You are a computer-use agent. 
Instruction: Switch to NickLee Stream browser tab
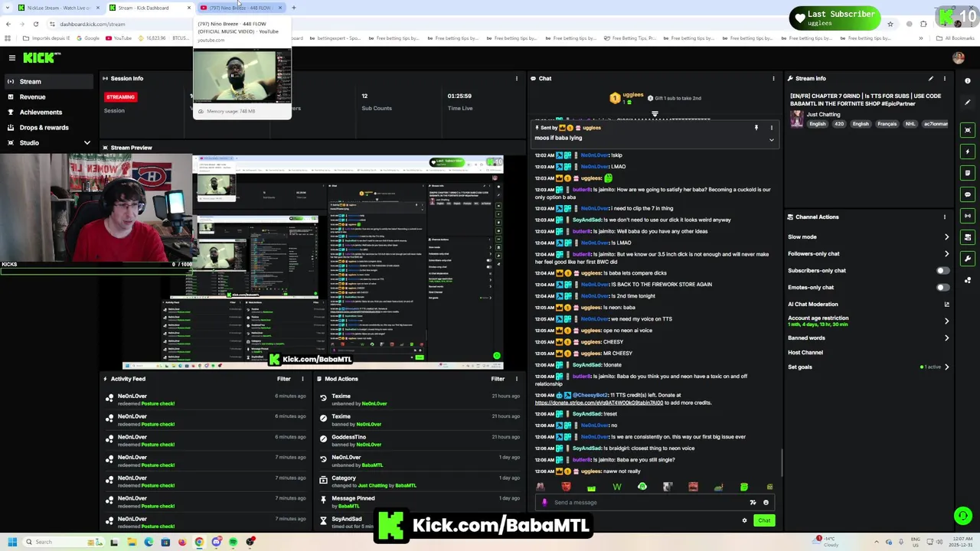[58, 8]
